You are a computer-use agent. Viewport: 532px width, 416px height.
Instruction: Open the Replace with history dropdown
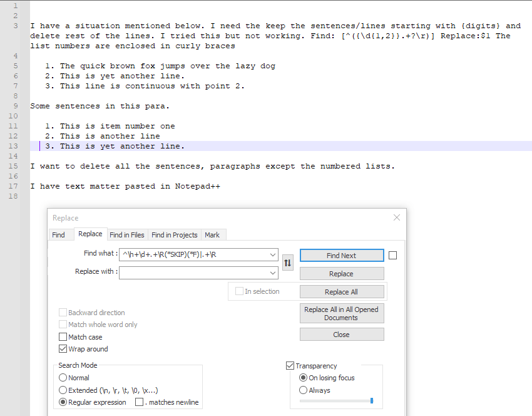click(272, 273)
